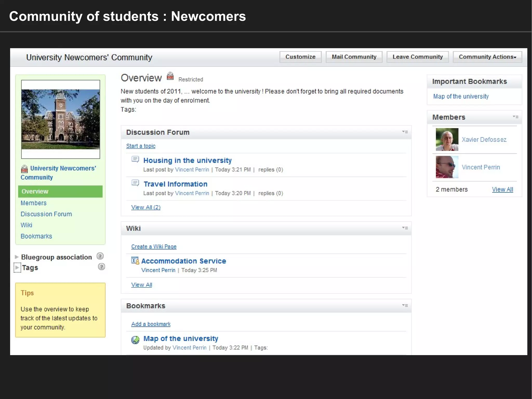
Task: Go to Members in the sidebar navigation
Action: [x=34, y=203]
